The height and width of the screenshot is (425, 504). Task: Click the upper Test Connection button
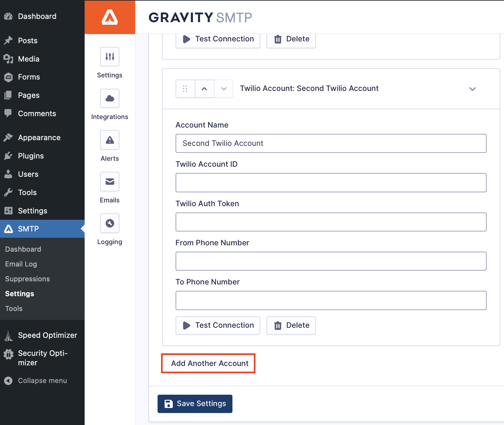[218, 40]
